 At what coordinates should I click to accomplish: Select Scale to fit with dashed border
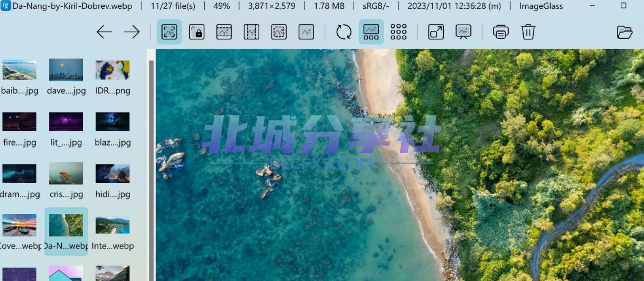click(x=279, y=32)
